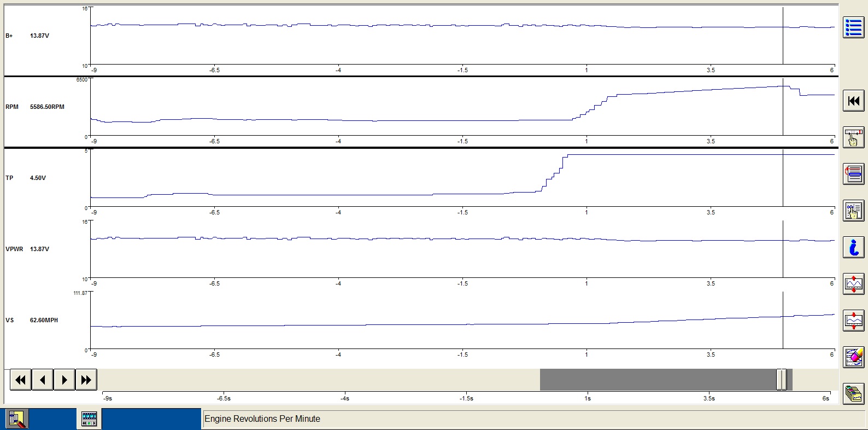The height and width of the screenshot is (430, 868).
Task: Click the datalogger flashlight icon at bottom-left
Action: click(17, 419)
